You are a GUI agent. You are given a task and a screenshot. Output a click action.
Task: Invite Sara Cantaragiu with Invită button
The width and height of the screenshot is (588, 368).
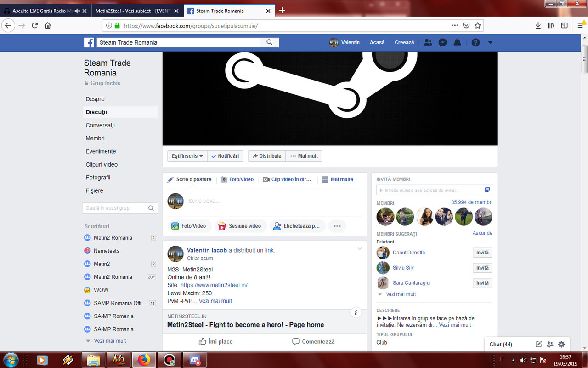(x=482, y=283)
